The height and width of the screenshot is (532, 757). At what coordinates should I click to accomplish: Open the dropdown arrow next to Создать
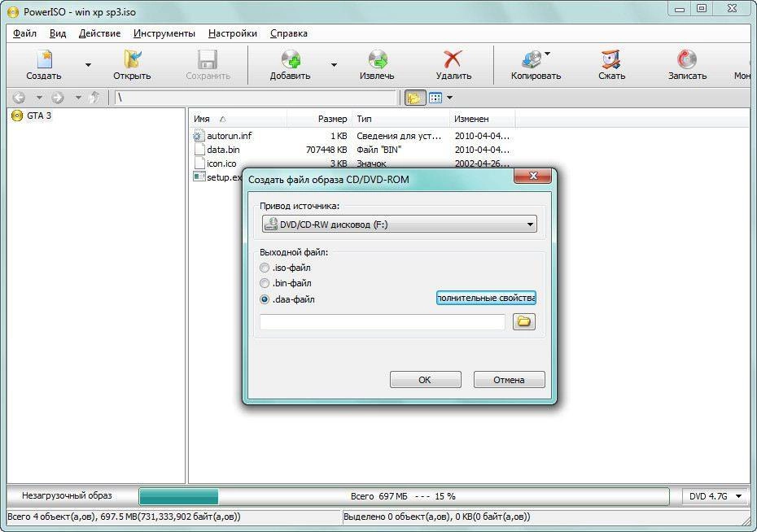tap(89, 64)
